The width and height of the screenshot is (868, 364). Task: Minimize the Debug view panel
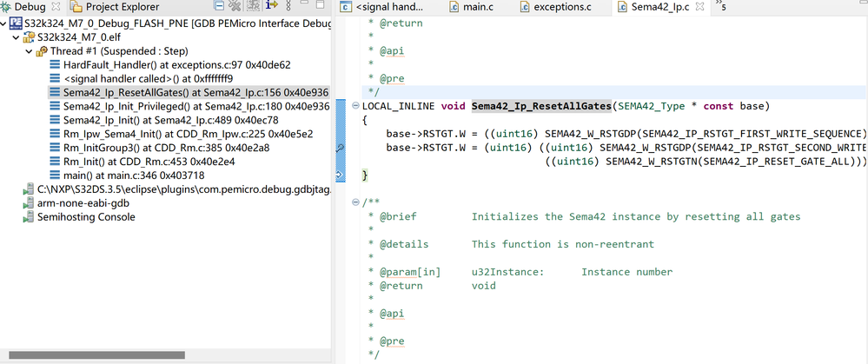tap(304, 4)
